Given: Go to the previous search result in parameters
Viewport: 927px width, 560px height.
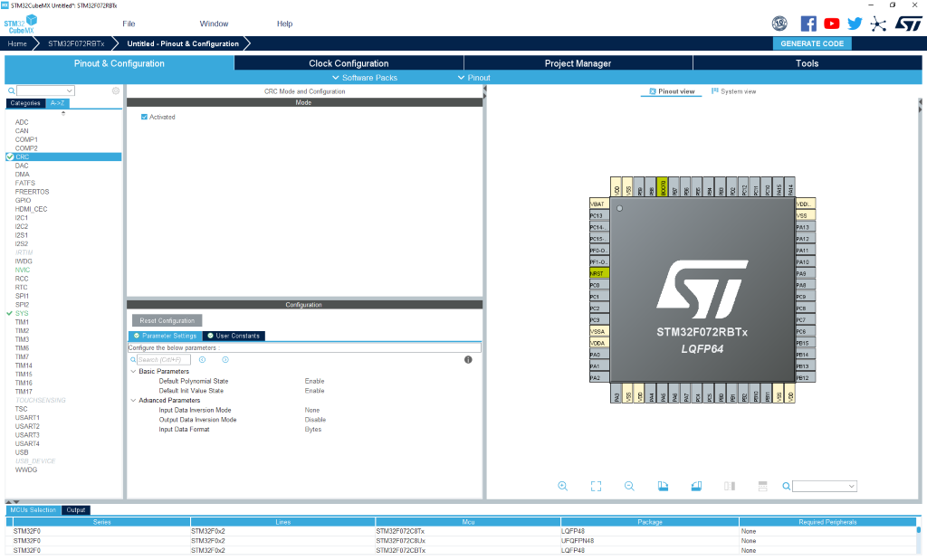Looking at the screenshot, I should click(202, 359).
